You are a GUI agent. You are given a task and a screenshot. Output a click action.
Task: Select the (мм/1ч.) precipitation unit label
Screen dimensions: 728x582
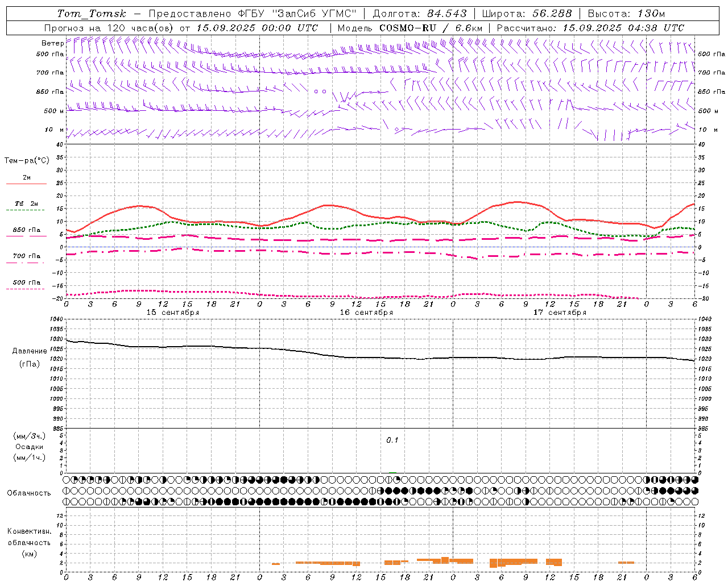(30, 458)
